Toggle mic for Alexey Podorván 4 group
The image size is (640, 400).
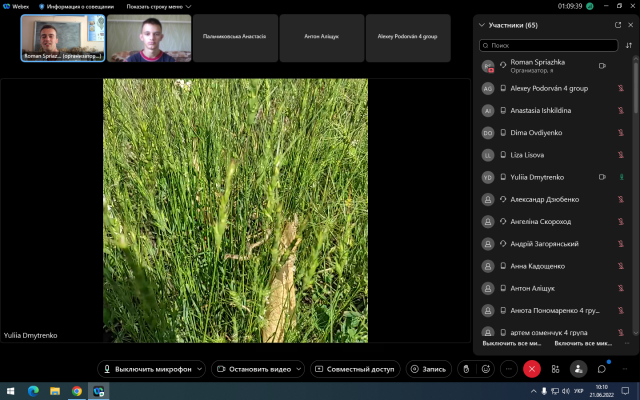622,88
